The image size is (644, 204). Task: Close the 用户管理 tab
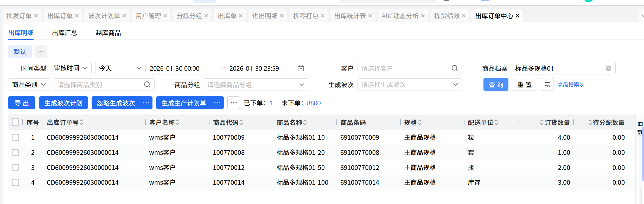coord(165,16)
